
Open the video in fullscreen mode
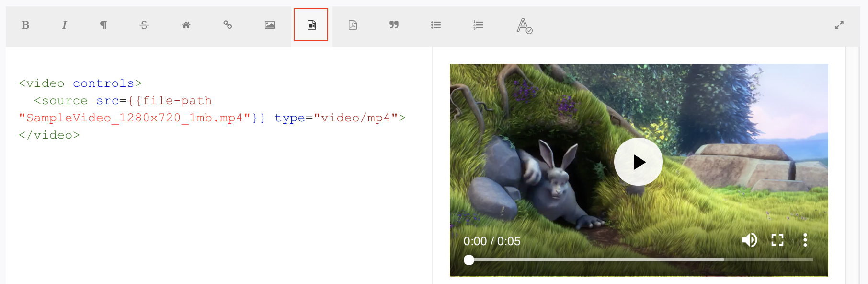pyautogui.click(x=777, y=240)
